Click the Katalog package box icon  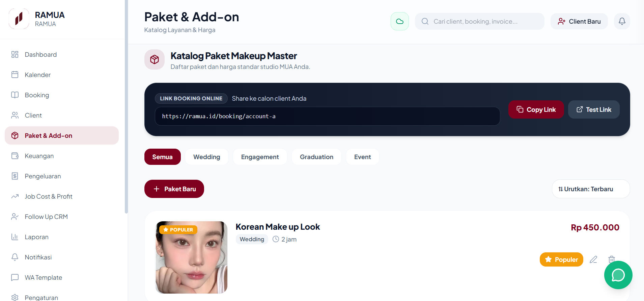155,59
